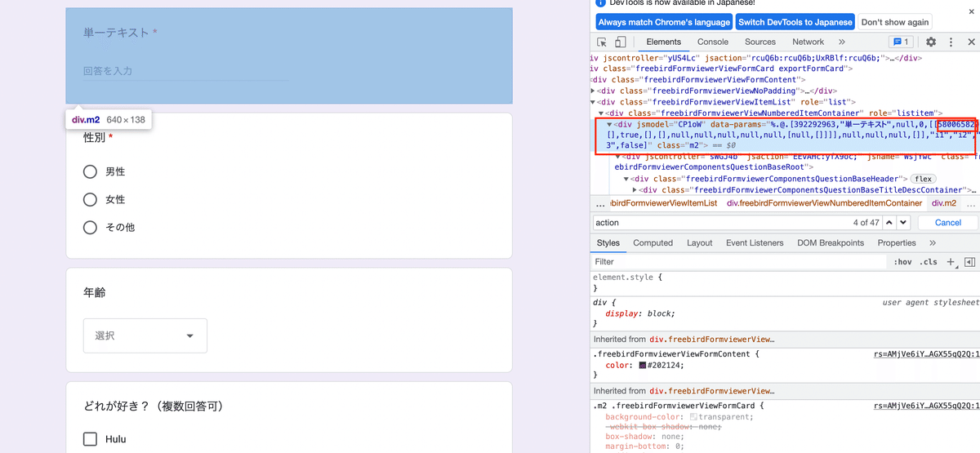Toggle the device toolbar icon
Viewport: 980px width, 453px height.
620,42
